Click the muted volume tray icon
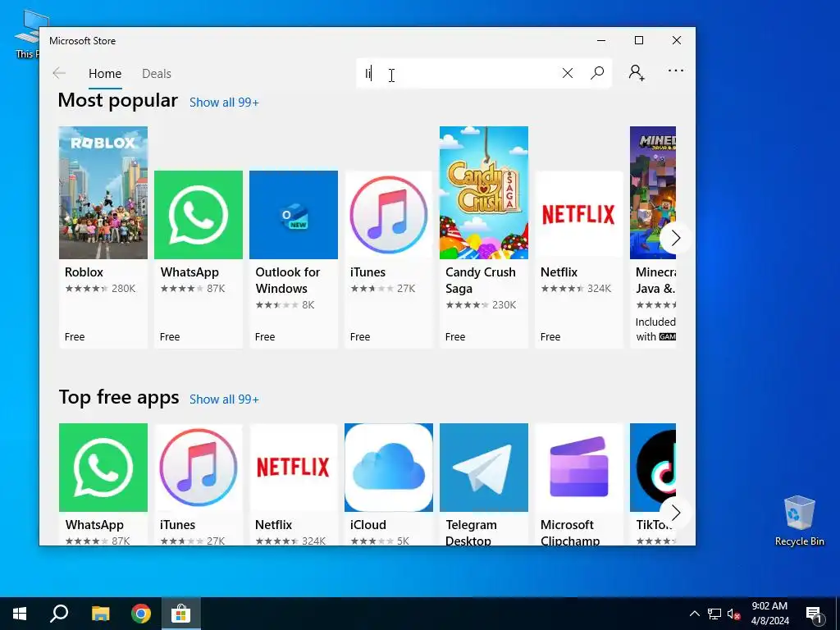The height and width of the screenshot is (630, 840). click(734, 614)
